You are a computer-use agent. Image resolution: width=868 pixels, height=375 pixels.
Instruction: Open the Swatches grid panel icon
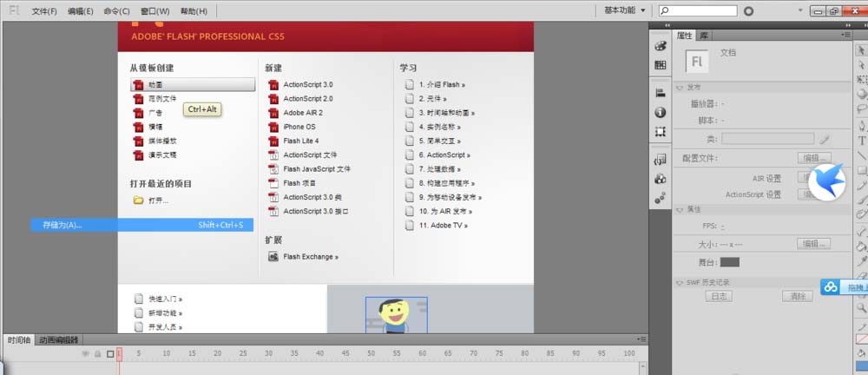point(660,65)
